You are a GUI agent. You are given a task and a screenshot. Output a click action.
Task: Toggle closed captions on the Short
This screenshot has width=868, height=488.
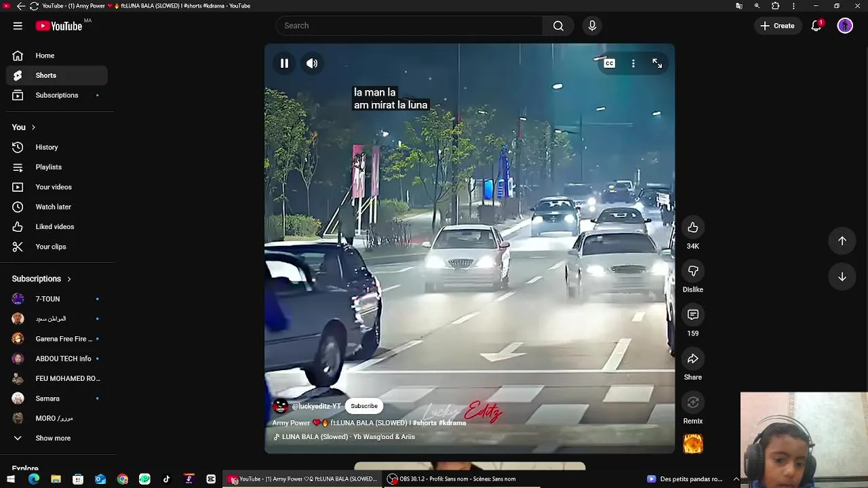tap(610, 63)
